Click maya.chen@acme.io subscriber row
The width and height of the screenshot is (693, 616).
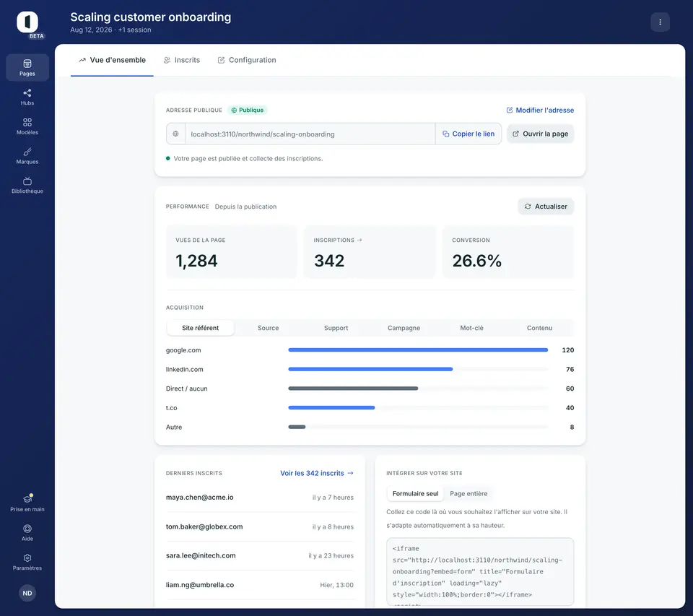click(x=260, y=498)
